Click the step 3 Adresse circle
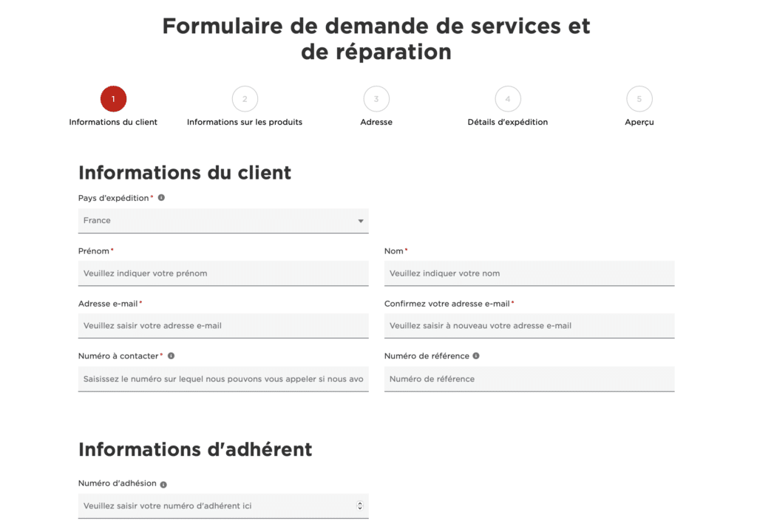This screenshot has width=757, height=532. 376,98
